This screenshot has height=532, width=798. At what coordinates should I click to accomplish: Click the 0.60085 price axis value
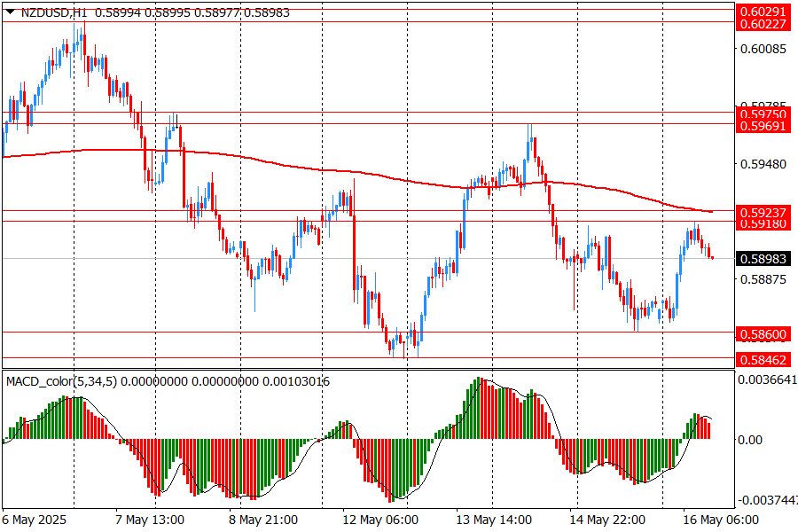coord(763,49)
